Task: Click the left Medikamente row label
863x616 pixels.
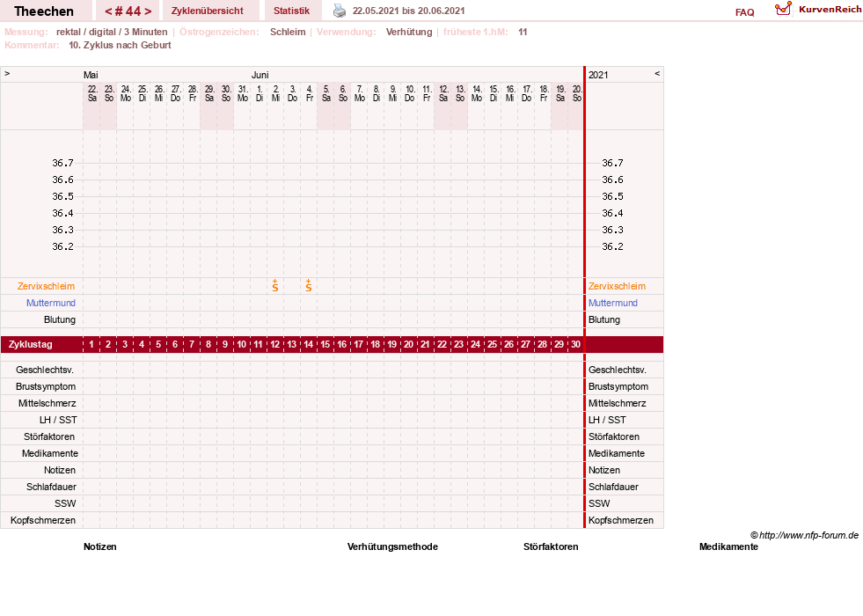Action: pos(49,453)
